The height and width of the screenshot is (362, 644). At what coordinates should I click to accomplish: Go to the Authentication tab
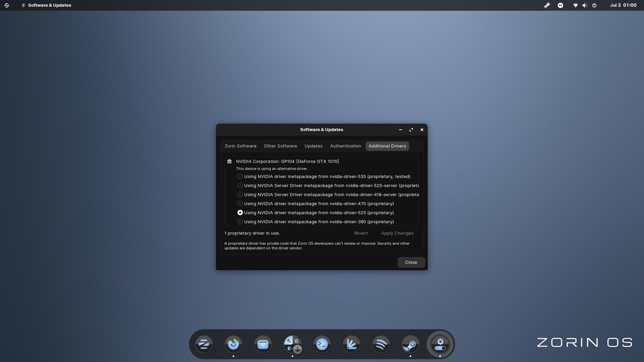(345, 146)
